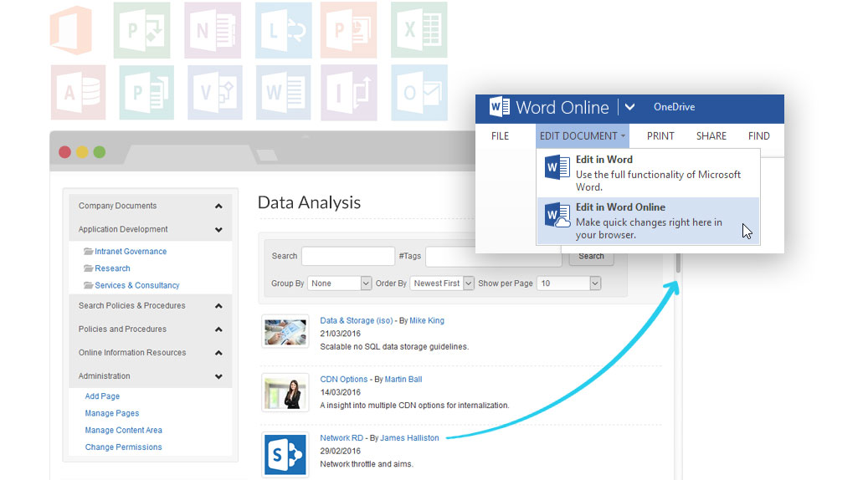
Task: Collapse Application Development section chevron
Action: [x=218, y=229]
